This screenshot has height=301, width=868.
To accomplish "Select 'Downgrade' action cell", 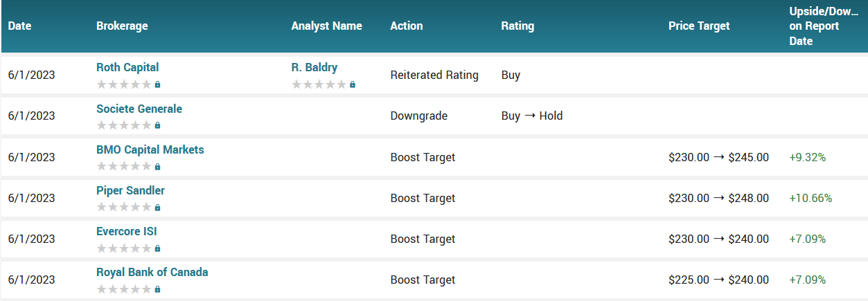I will [x=419, y=116].
